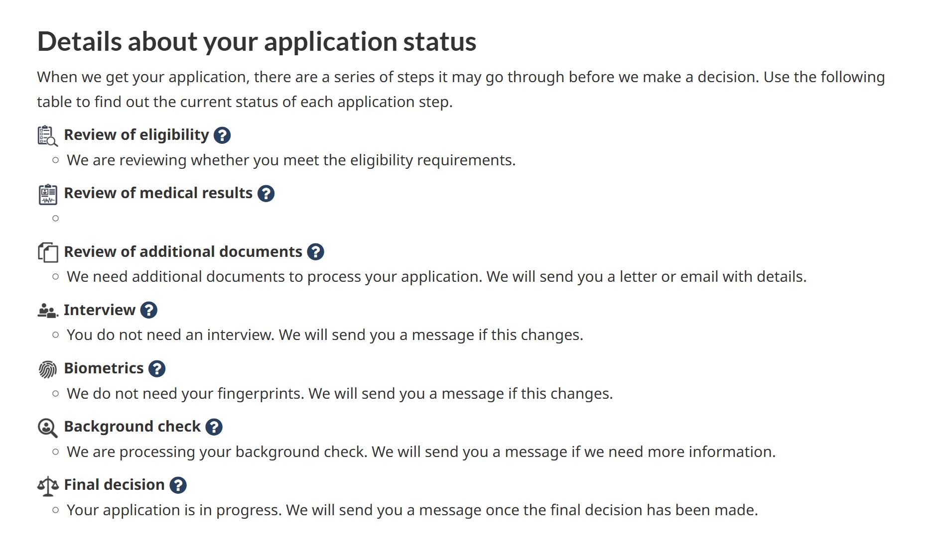
Task: Open help icon beside Background check
Action: coord(214,427)
